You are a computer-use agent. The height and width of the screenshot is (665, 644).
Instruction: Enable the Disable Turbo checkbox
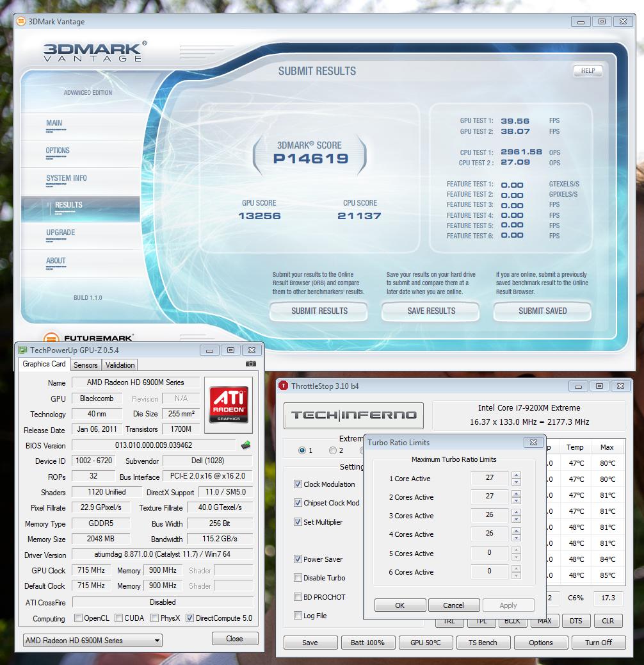click(298, 578)
